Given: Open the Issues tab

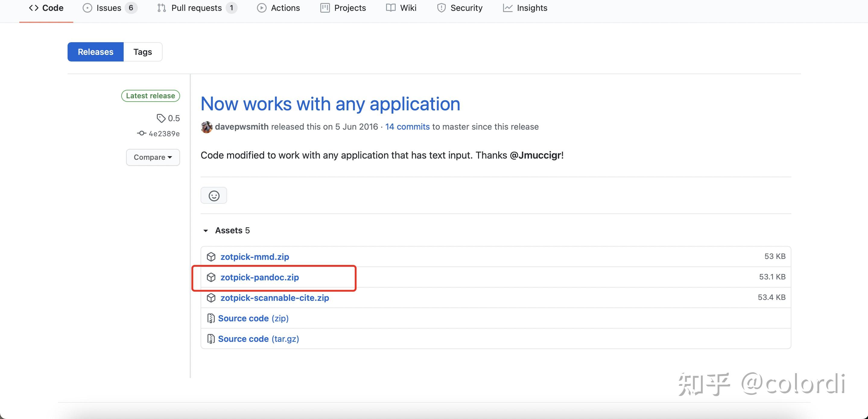Looking at the screenshot, I should (x=109, y=8).
